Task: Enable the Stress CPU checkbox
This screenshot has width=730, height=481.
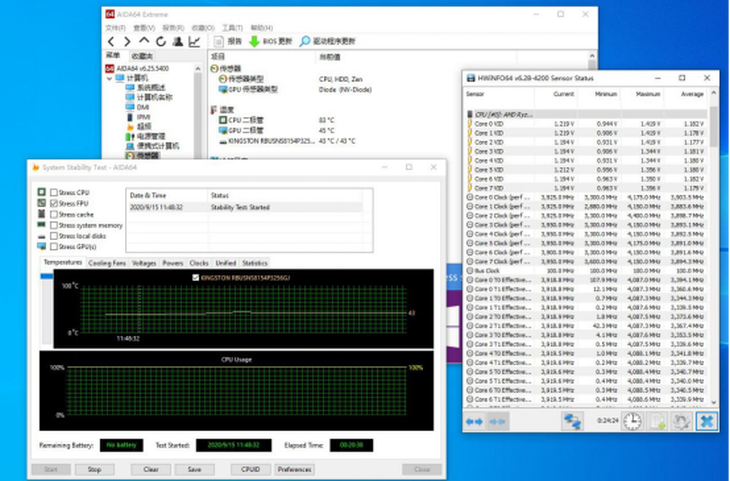Action: pos(54,192)
